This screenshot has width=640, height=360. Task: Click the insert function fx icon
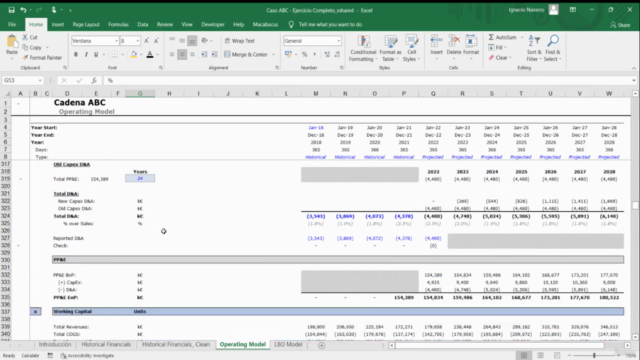(x=94, y=80)
